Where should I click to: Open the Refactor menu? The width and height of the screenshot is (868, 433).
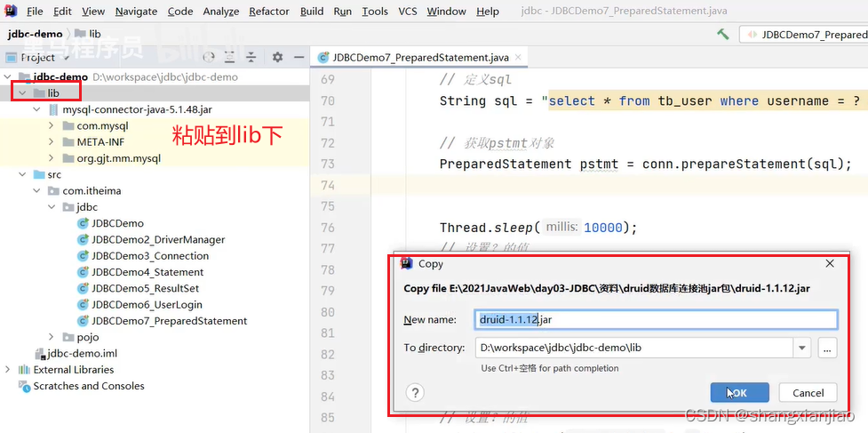tap(269, 11)
